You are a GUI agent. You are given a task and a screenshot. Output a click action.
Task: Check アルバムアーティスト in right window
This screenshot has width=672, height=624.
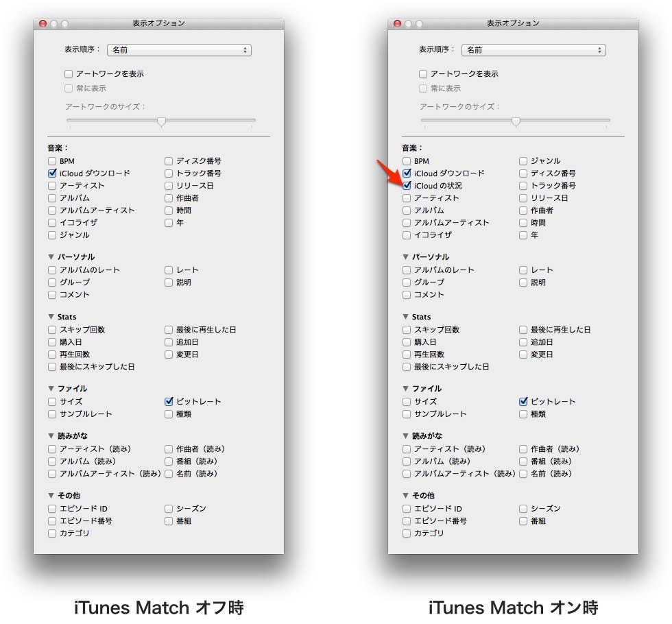coord(407,223)
